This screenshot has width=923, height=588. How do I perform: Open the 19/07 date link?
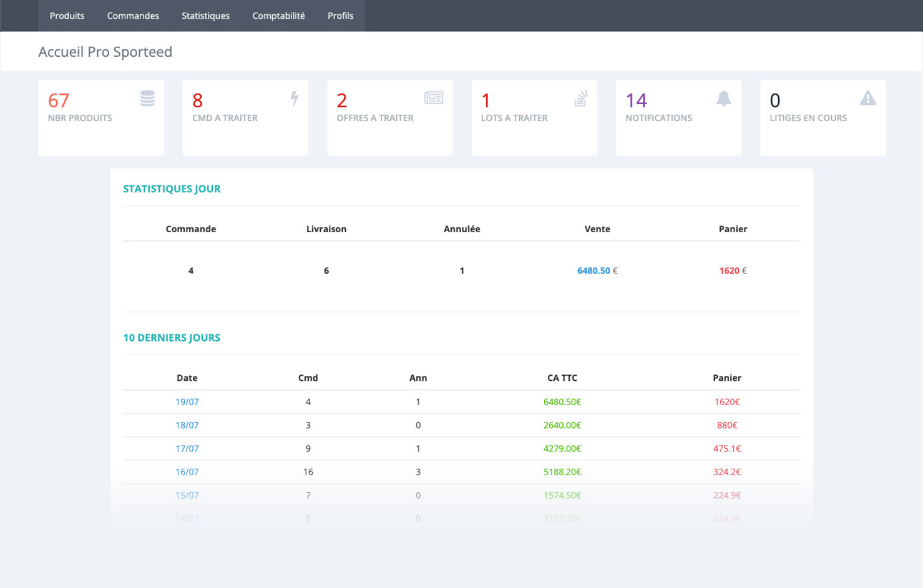coord(187,402)
